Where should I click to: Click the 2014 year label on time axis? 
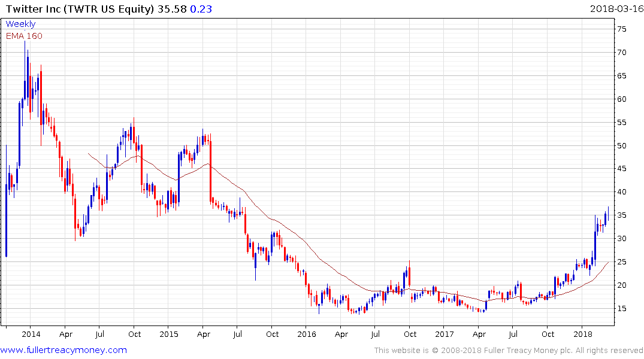tap(31, 334)
